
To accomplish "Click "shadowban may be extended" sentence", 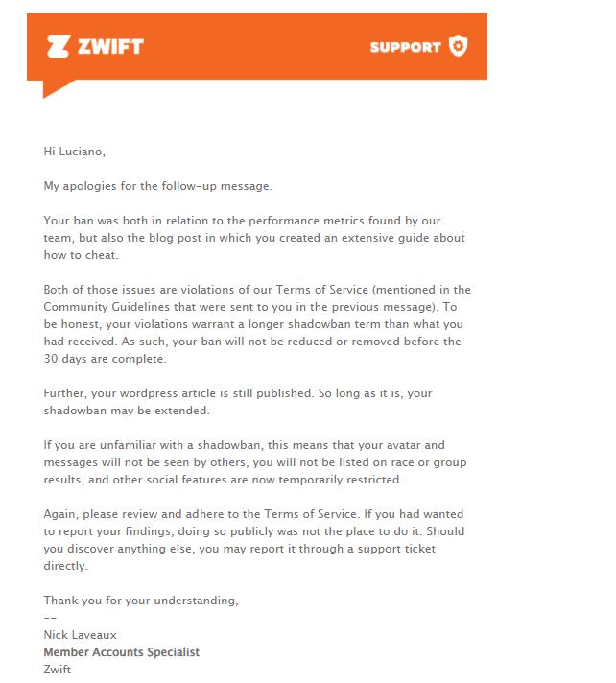I will [127, 411].
